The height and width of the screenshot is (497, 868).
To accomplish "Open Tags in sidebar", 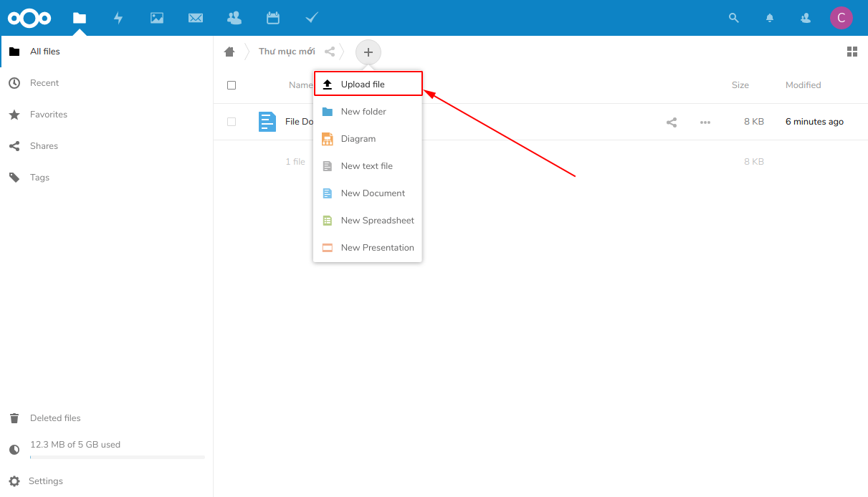I will click(x=107, y=178).
